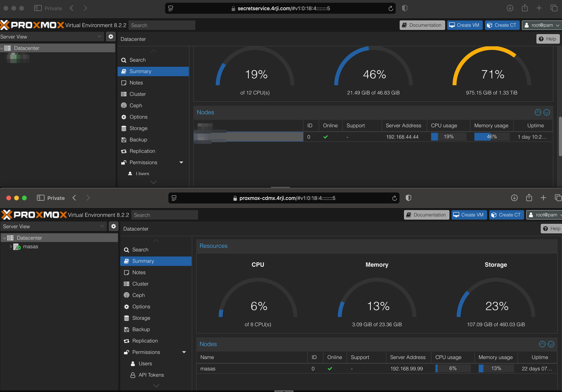Collapse the Nodes panel in top window

538,112
